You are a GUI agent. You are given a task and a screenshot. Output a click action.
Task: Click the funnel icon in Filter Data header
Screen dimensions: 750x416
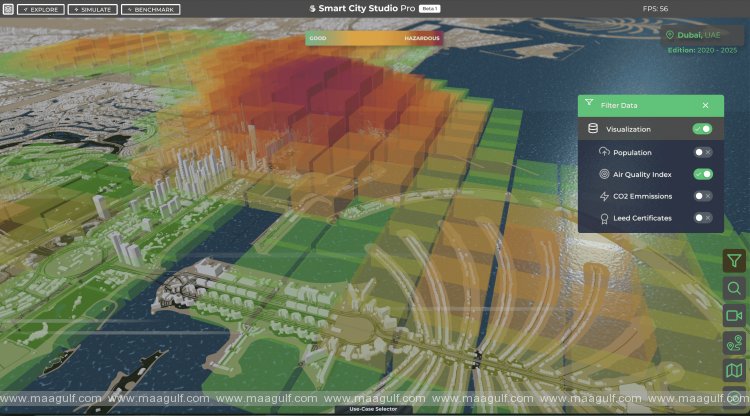[x=589, y=103]
